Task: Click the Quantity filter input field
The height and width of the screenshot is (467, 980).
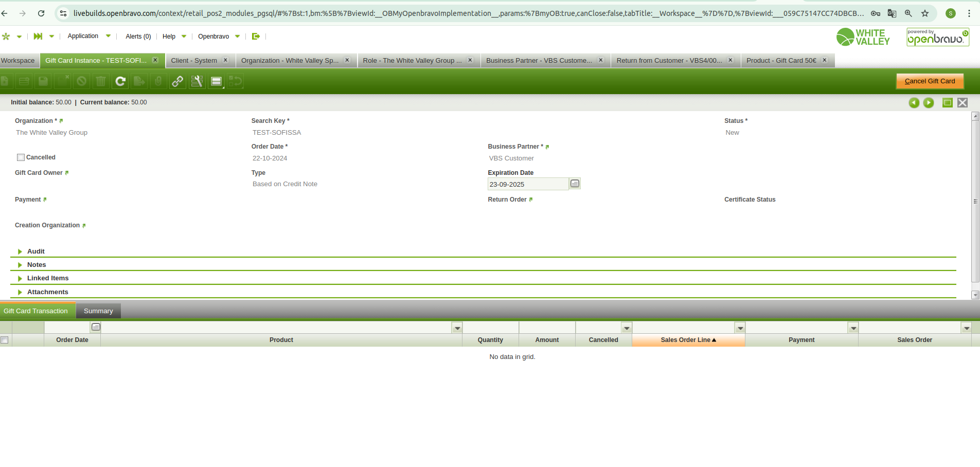Action: 491,328
